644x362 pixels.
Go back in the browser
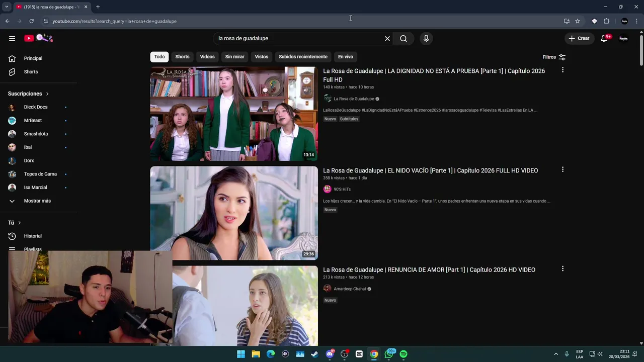coord(7,21)
